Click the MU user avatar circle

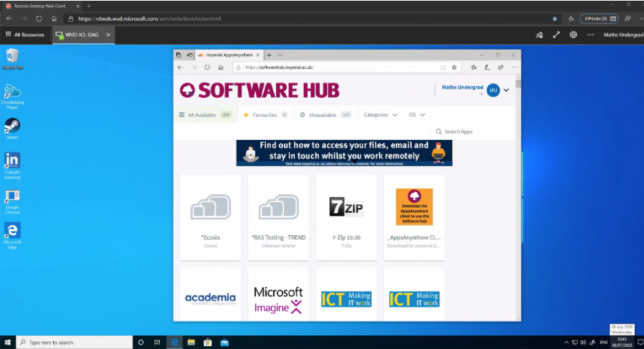(x=493, y=90)
